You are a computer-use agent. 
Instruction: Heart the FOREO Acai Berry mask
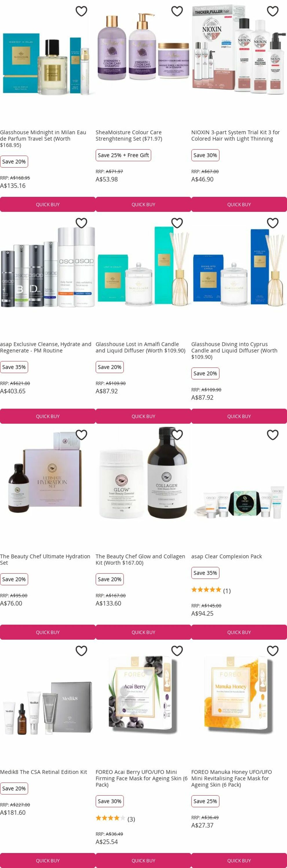click(x=177, y=651)
